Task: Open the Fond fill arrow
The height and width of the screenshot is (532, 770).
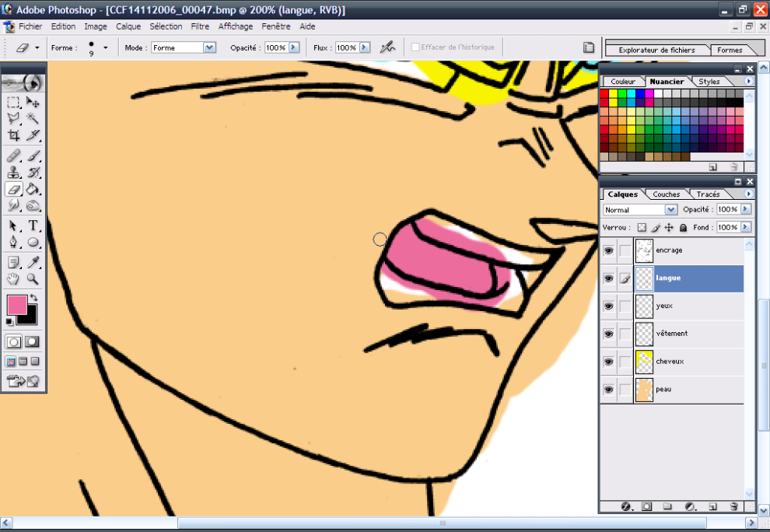Action: (x=745, y=227)
